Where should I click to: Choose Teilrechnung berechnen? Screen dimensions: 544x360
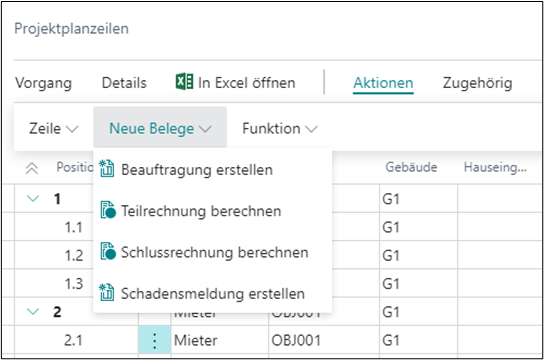coord(212,211)
